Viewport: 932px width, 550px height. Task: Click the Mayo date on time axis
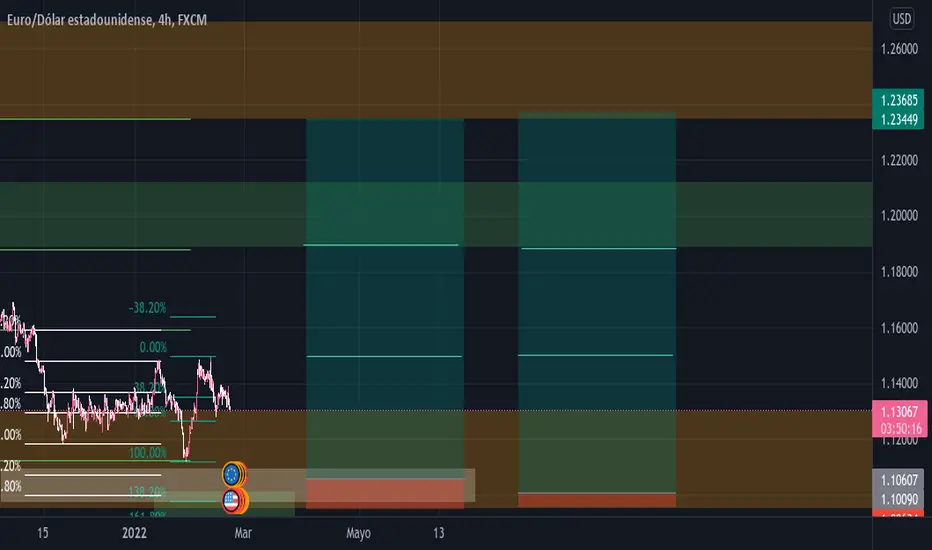[358, 533]
